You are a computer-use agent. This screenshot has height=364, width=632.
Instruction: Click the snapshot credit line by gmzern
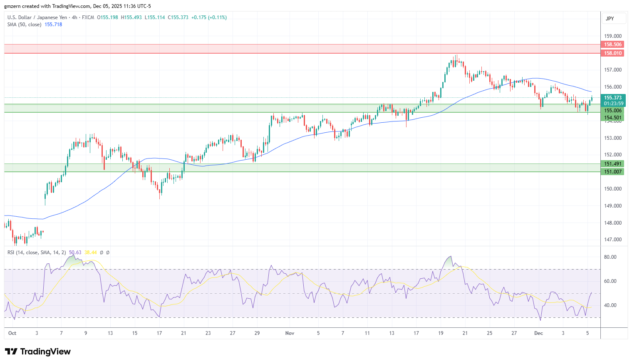[78, 6]
